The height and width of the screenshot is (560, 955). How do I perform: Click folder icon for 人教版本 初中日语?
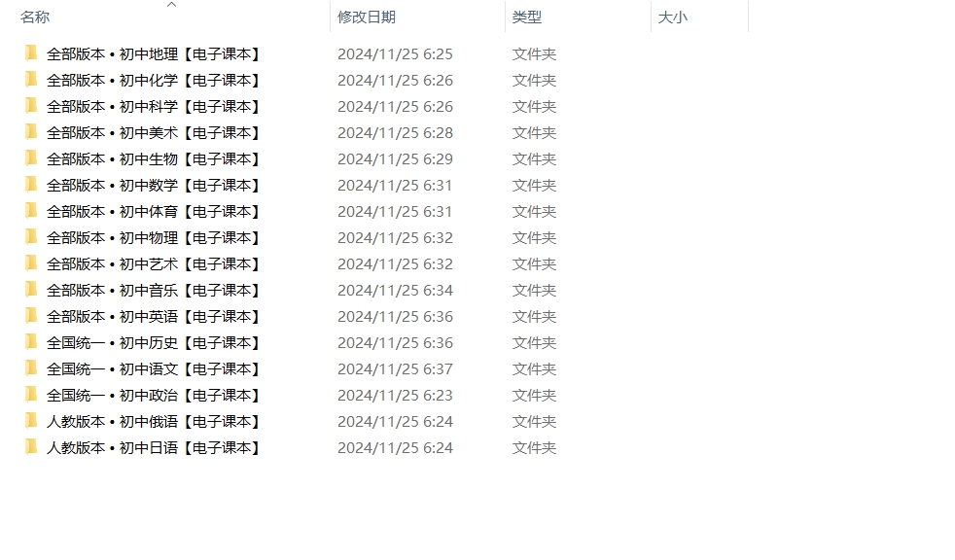pyautogui.click(x=31, y=447)
